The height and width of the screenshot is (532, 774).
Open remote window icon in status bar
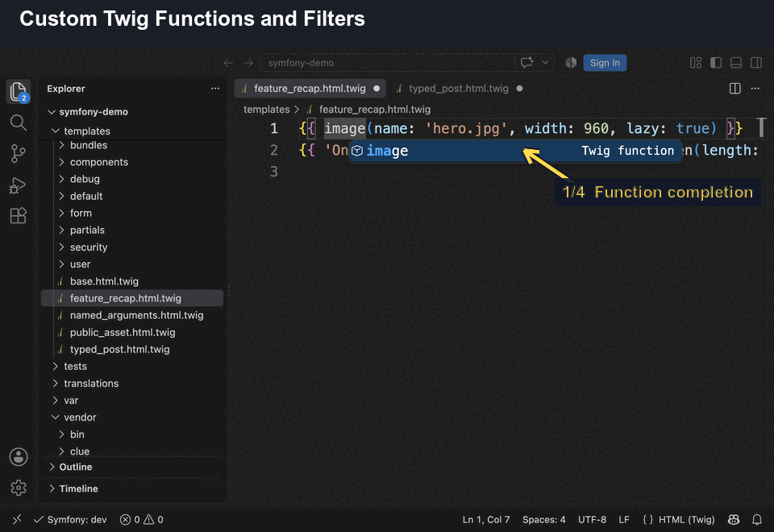coord(17,519)
